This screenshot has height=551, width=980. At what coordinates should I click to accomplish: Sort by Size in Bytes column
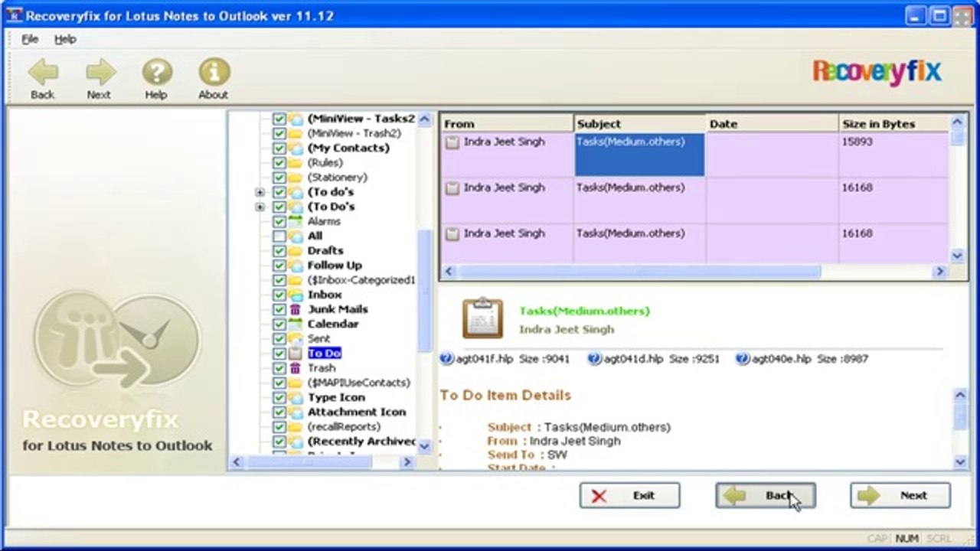tap(894, 123)
